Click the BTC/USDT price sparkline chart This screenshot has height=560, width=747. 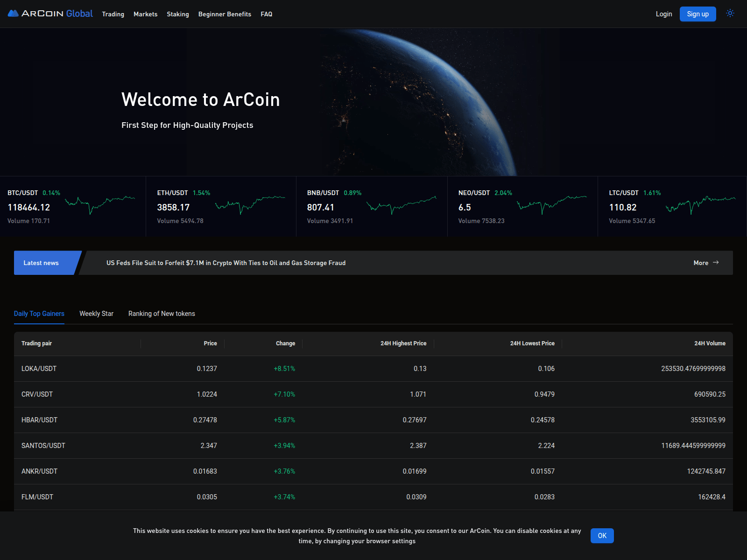click(100, 204)
